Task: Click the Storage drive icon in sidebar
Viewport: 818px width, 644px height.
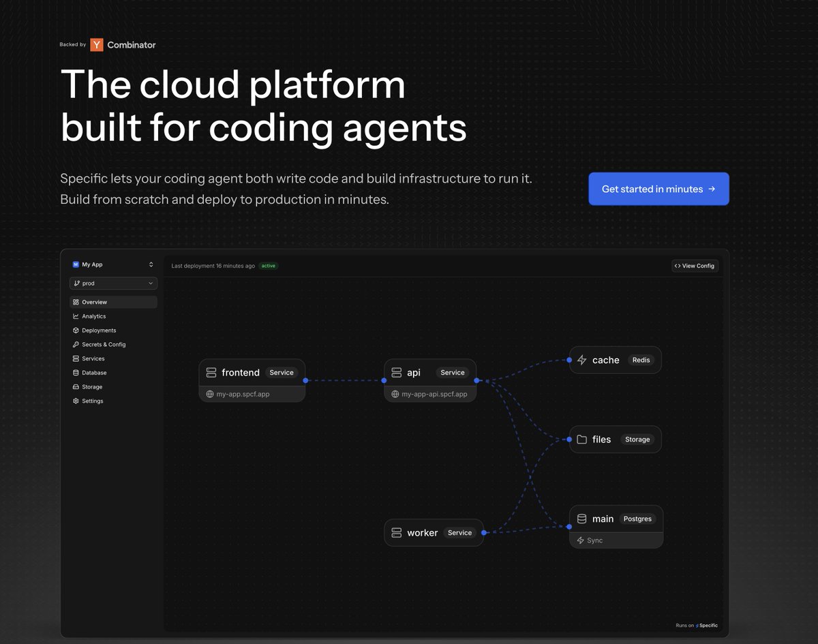Action: click(76, 387)
